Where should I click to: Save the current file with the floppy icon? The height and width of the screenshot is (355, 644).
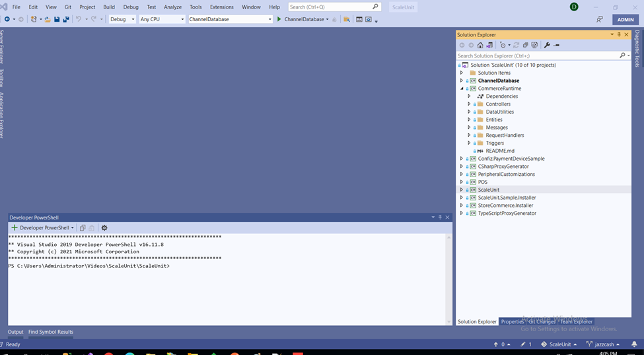57,19
